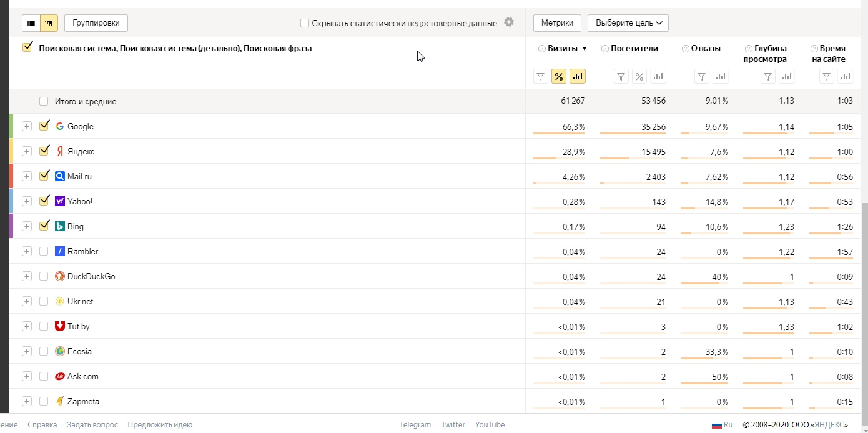Screen dimensions: 868x433
Task: Expand the Ecosia row
Action: (x=26, y=351)
